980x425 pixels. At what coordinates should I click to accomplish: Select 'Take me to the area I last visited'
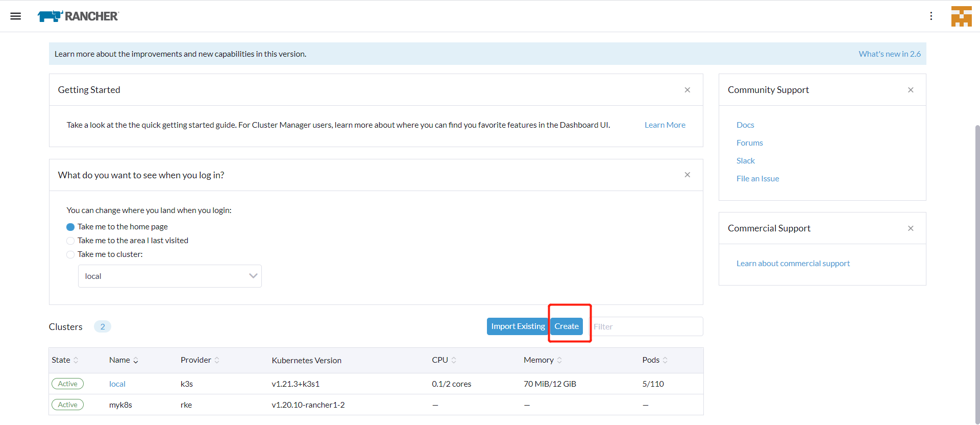(70, 241)
